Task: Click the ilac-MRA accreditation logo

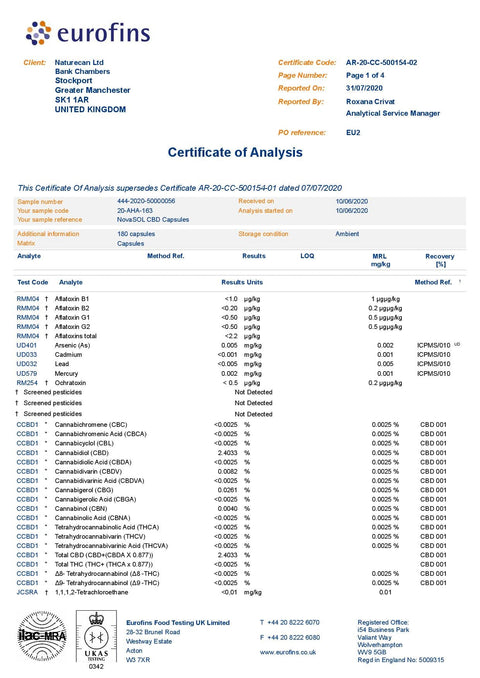Action: [x=42, y=636]
